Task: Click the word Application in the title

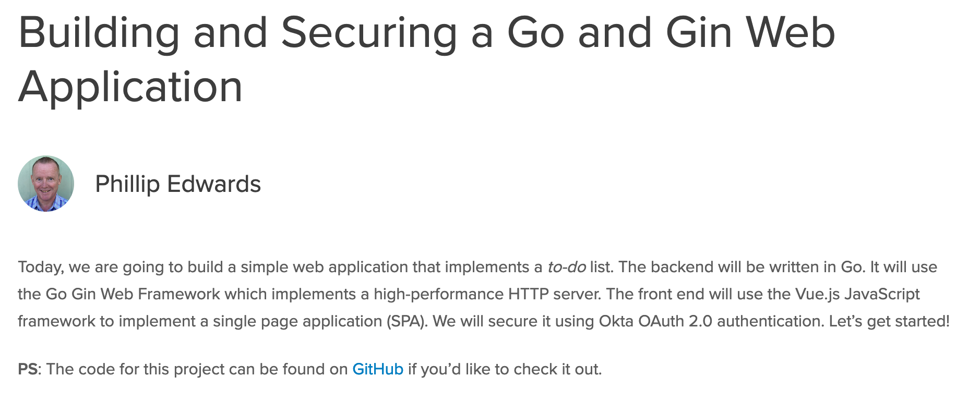Action: point(130,87)
